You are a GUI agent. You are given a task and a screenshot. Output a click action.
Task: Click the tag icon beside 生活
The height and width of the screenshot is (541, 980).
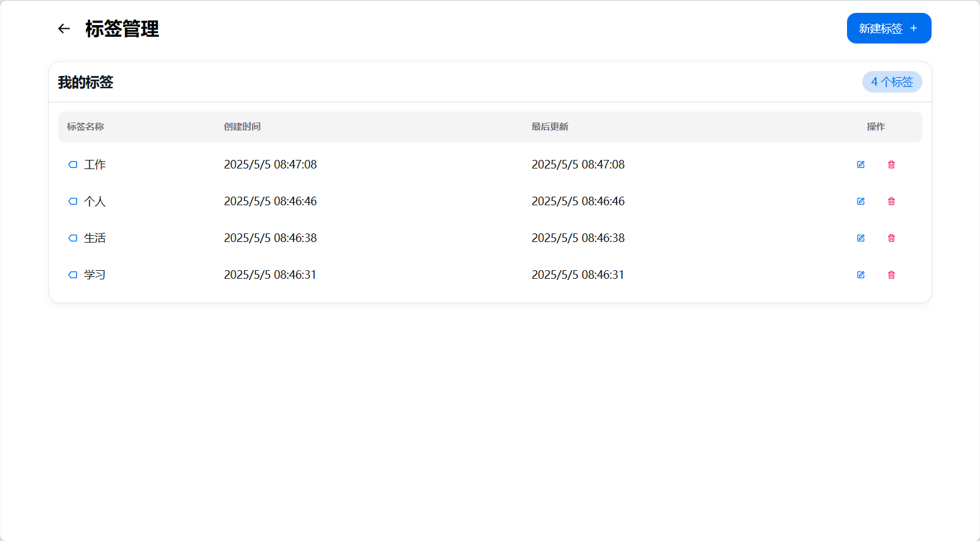(72, 238)
